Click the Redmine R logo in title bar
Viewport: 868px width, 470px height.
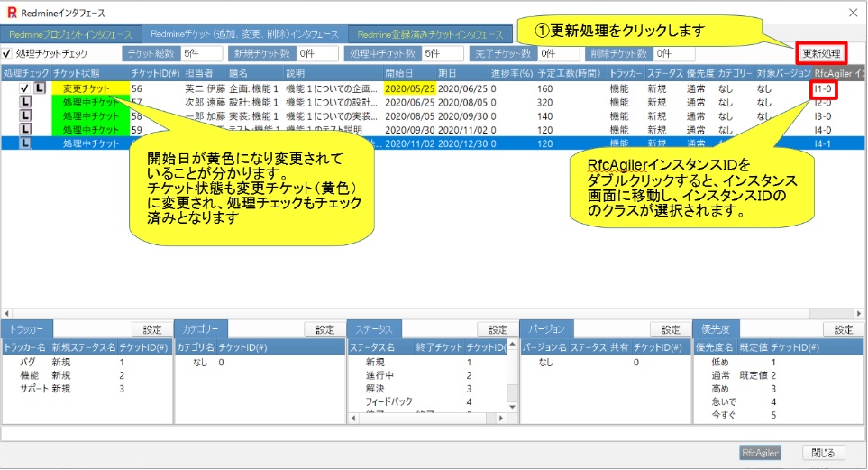click(12, 13)
